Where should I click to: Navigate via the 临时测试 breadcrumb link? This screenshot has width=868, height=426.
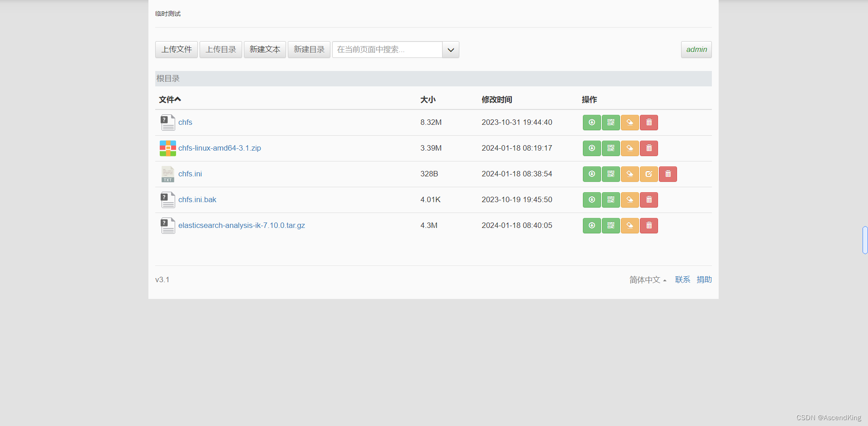167,14
